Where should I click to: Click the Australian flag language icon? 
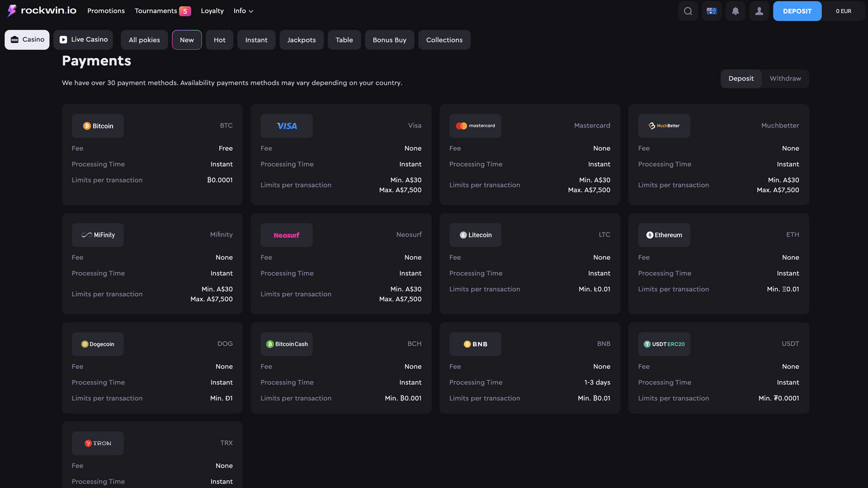pos(711,11)
